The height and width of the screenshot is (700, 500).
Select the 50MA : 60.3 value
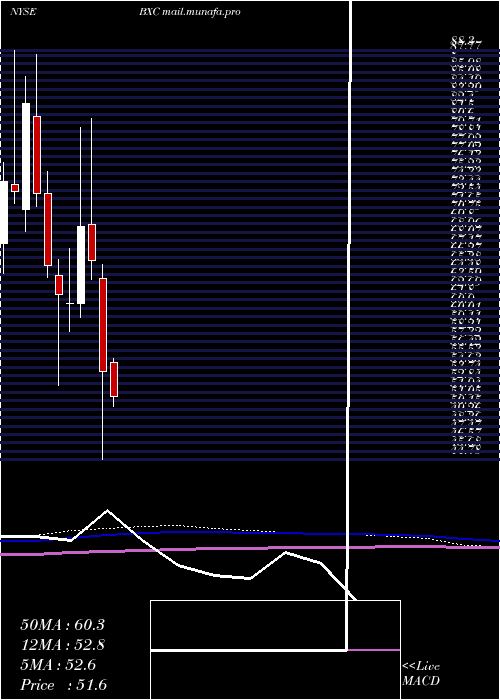62,625
